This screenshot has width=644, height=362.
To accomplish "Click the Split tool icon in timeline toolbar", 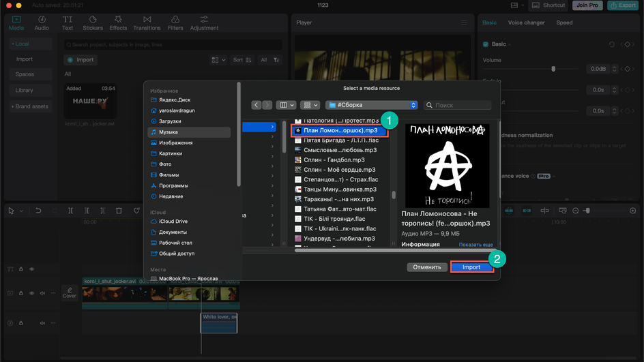I will click(71, 211).
